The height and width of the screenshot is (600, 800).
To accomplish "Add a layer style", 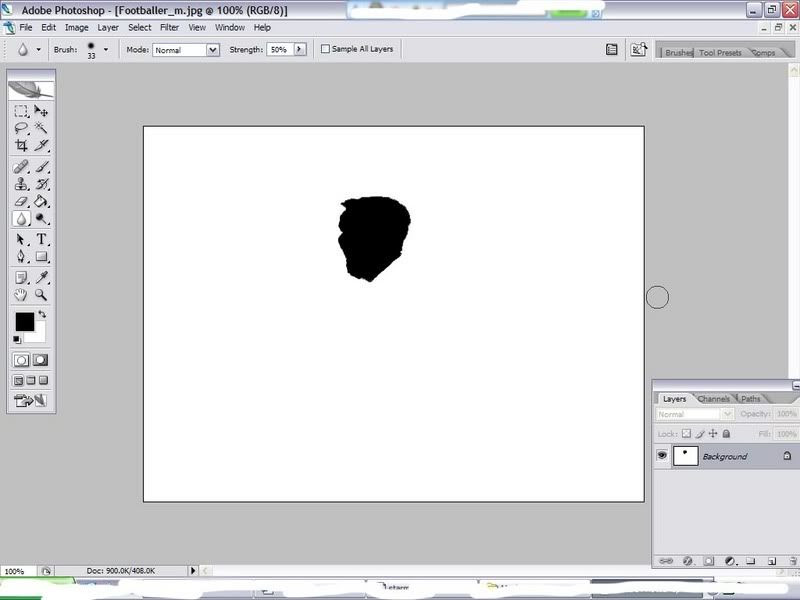I will 687,561.
